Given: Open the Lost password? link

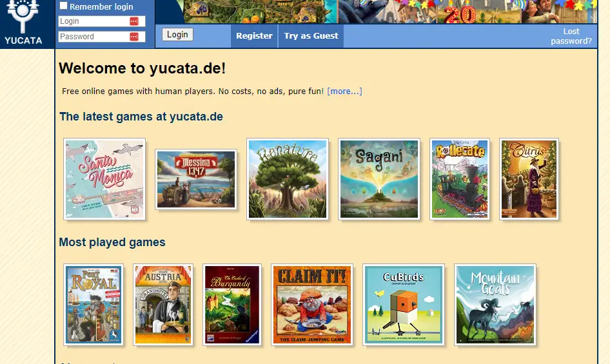Looking at the screenshot, I should tap(571, 36).
